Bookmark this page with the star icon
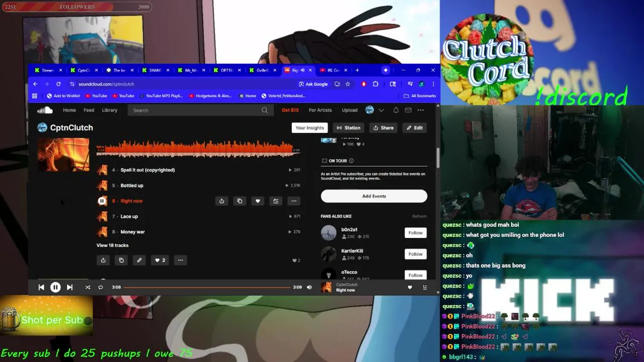 [347, 84]
